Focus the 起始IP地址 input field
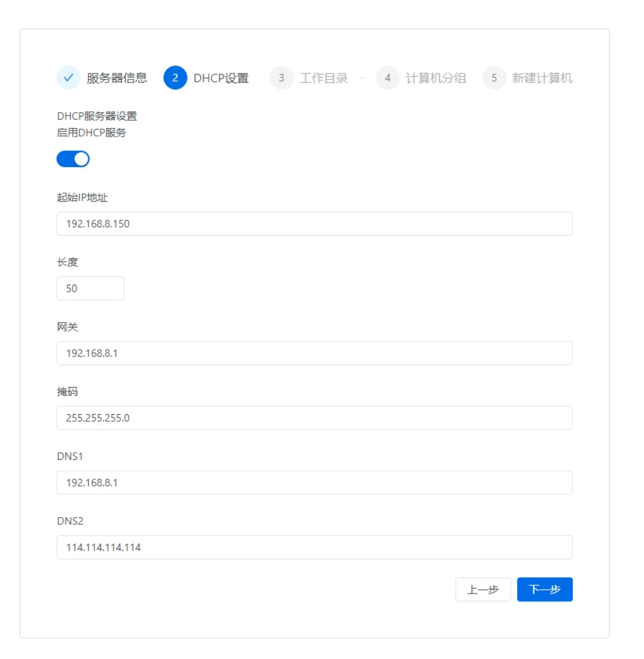Image resolution: width=644 pixels, height=659 pixels. click(314, 224)
